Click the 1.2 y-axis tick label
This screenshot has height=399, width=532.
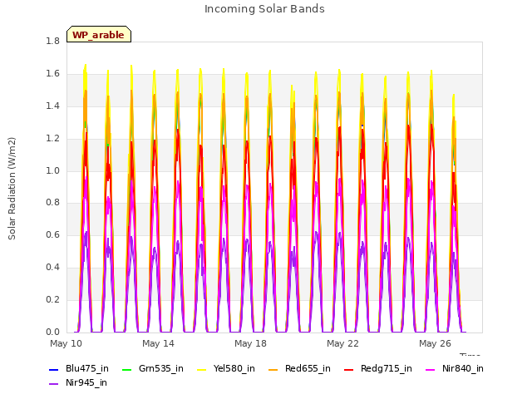coord(53,139)
